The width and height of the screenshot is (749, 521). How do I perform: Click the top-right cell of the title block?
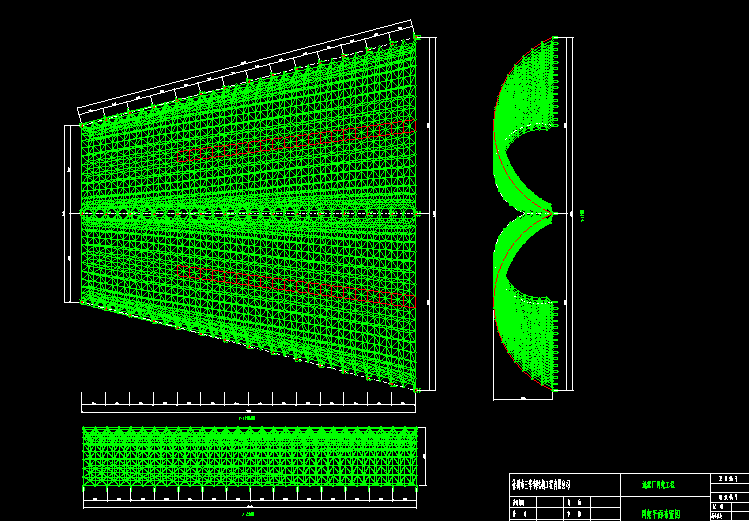[728, 479]
